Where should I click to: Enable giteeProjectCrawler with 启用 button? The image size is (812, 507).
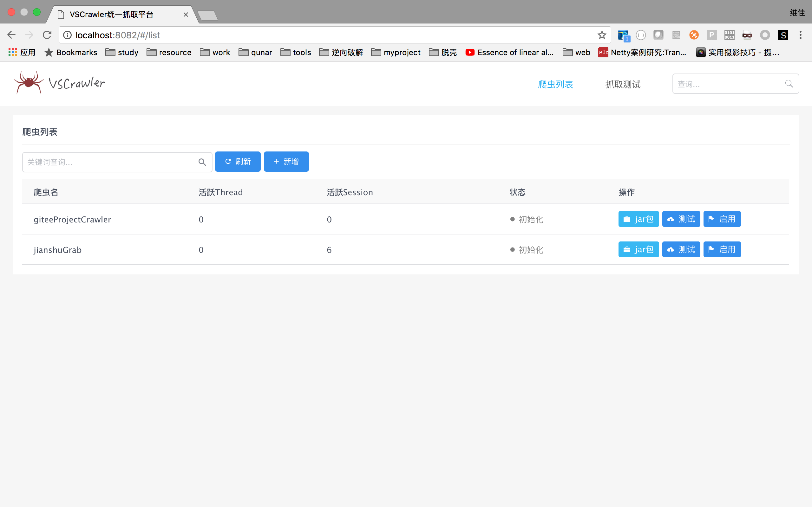[722, 219]
